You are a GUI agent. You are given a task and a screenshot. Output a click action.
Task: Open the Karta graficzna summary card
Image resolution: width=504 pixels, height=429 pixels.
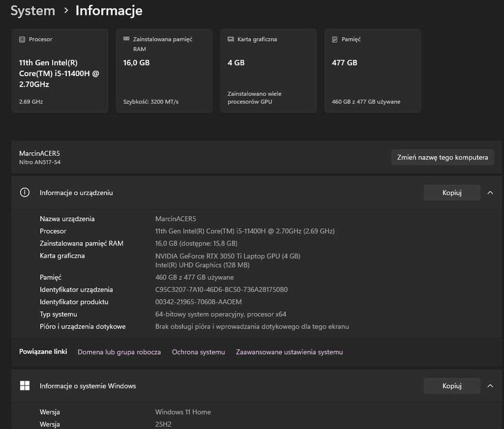click(268, 71)
